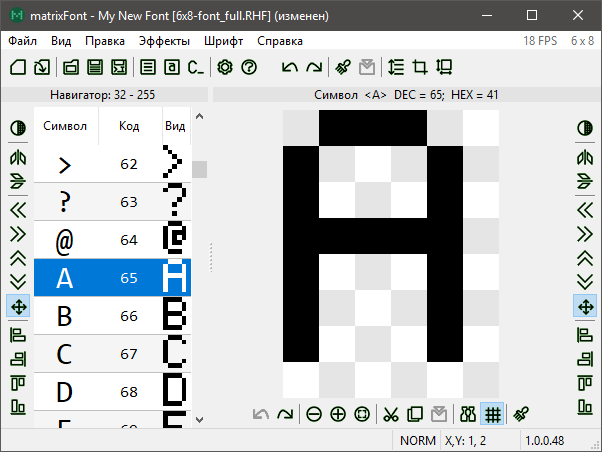The image size is (602, 452).
Task: Click the greyed paste icon in top toolbar
Action: click(367, 67)
